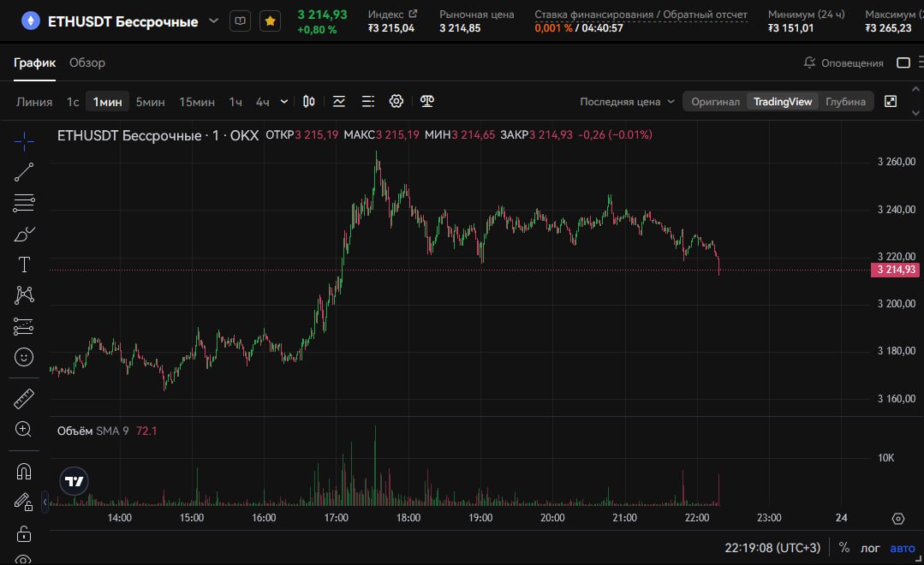Activate the zoom-in magnifier tool
Screen dimensions: 924x565
point(24,430)
